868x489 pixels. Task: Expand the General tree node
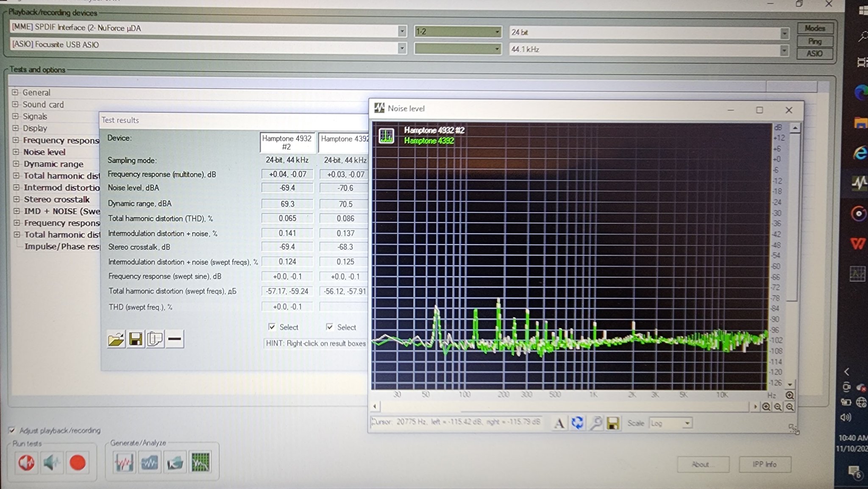pyautogui.click(x=15, y=92)
